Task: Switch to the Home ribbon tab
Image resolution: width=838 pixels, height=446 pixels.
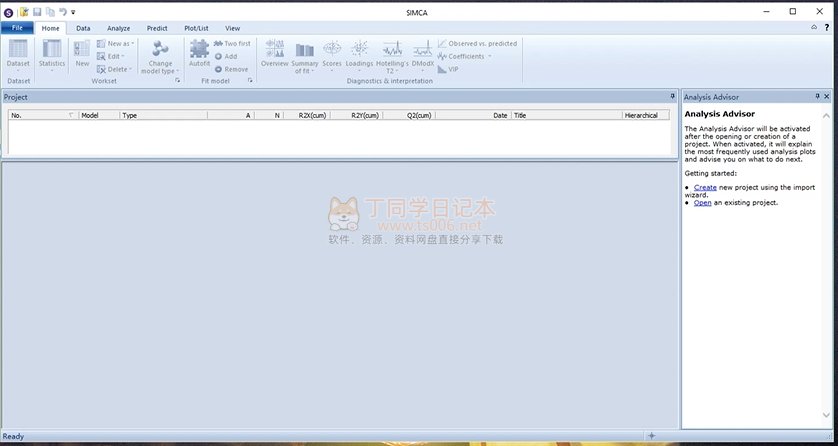Action: pyautogui.click(x=51, y=28)
